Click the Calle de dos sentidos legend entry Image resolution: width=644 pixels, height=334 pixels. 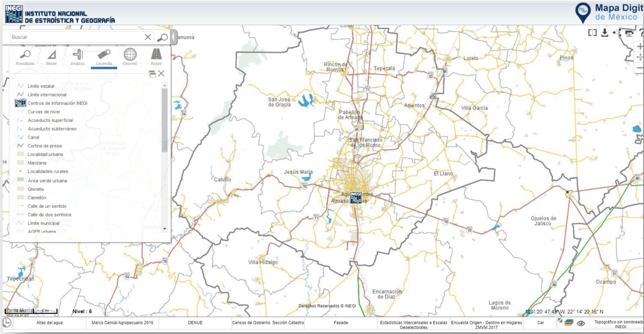click(50, 214)
